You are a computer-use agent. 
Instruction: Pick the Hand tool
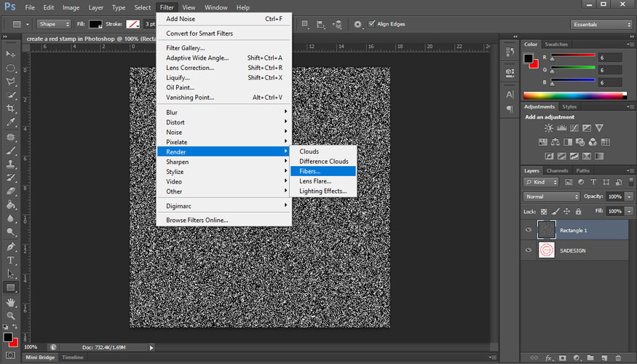[11, 301]
